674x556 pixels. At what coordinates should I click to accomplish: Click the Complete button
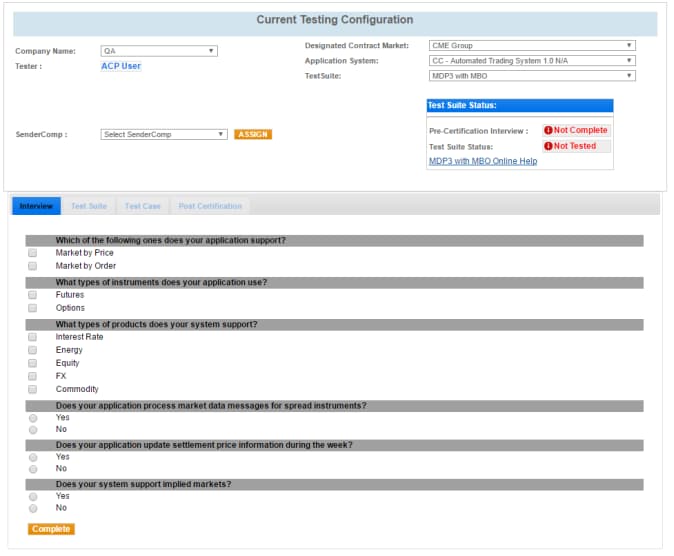(x=51, y=529)
